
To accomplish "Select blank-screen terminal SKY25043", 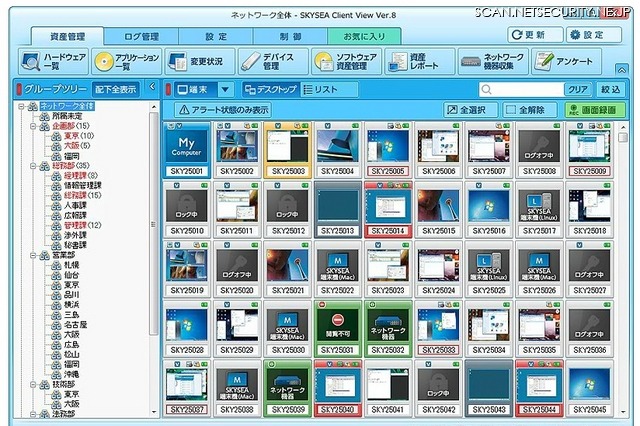I will 489,388.
